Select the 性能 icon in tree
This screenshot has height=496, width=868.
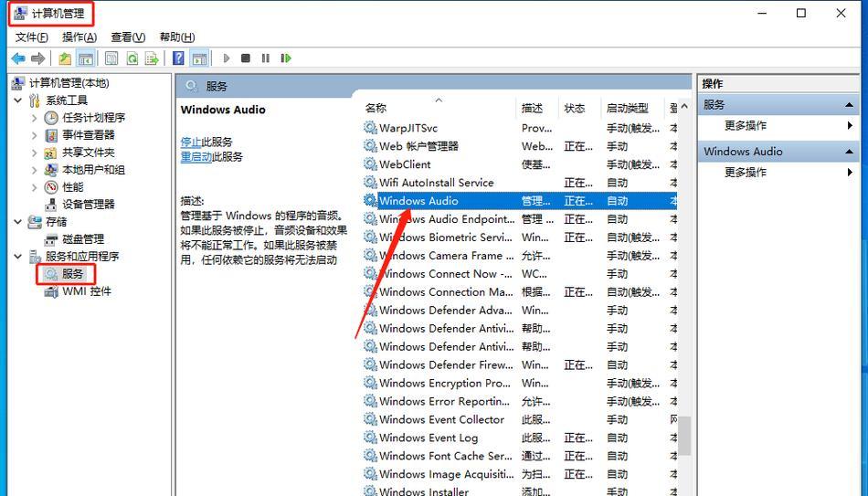[51, 187]
